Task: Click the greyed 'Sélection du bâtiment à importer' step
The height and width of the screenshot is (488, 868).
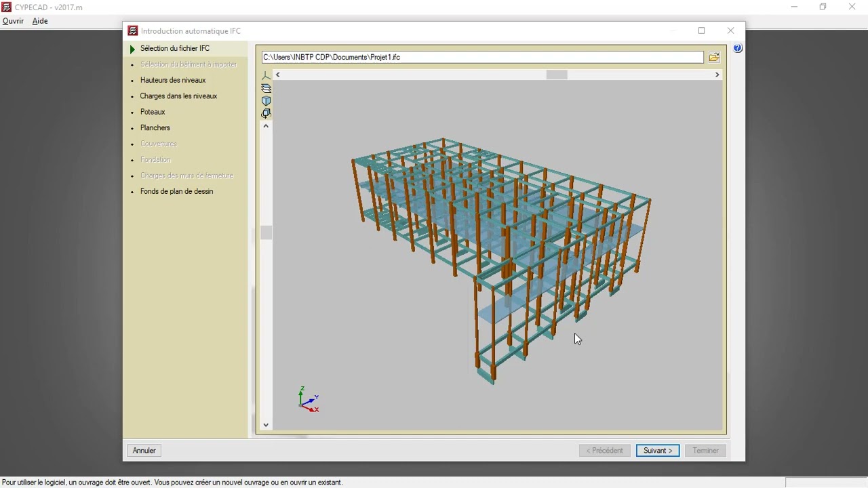Action: 189,64
